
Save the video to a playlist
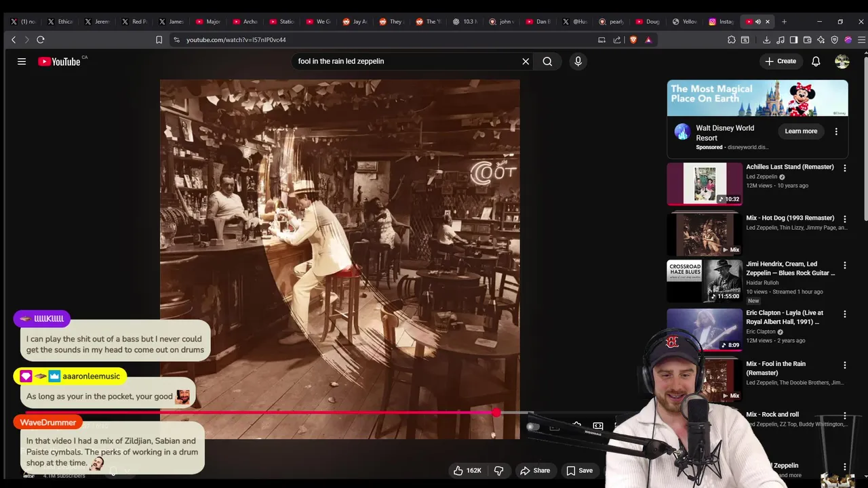(580, 470)
